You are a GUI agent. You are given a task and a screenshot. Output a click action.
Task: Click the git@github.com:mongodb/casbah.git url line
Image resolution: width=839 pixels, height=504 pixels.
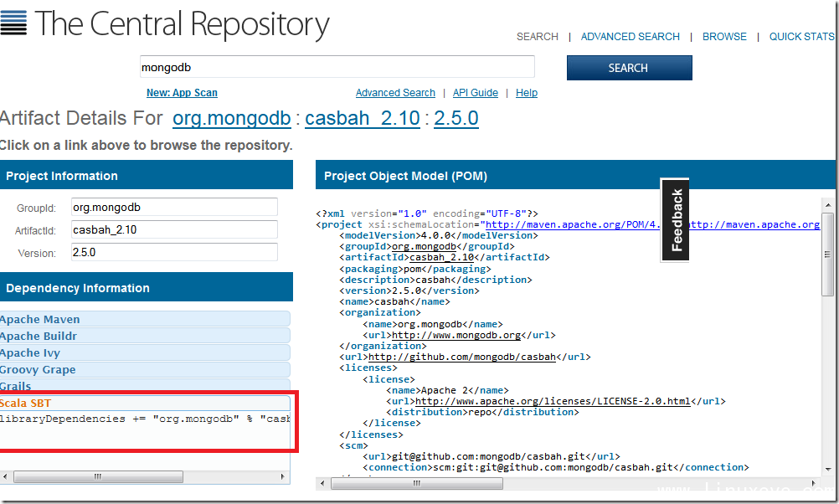click(492, 457)
